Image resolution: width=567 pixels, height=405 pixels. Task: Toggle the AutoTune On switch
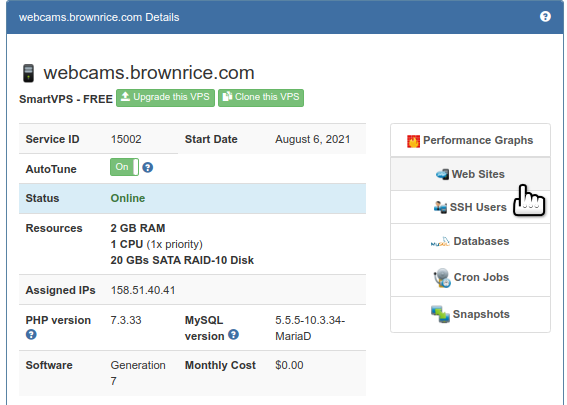pos(124,167)
